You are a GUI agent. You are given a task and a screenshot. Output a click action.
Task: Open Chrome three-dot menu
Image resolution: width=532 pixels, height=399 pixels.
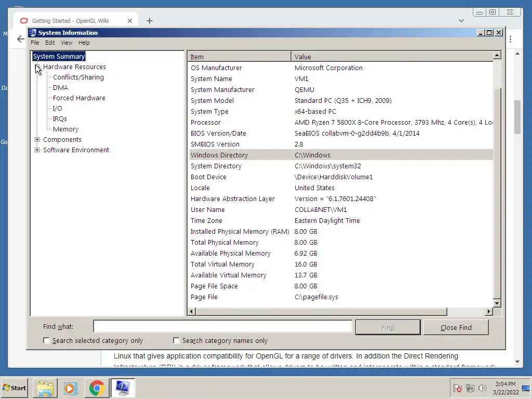(x=510, y=39)
